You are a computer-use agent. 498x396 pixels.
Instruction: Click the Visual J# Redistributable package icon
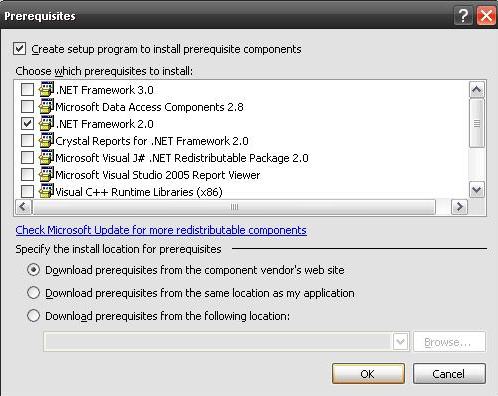click(46, 157)
